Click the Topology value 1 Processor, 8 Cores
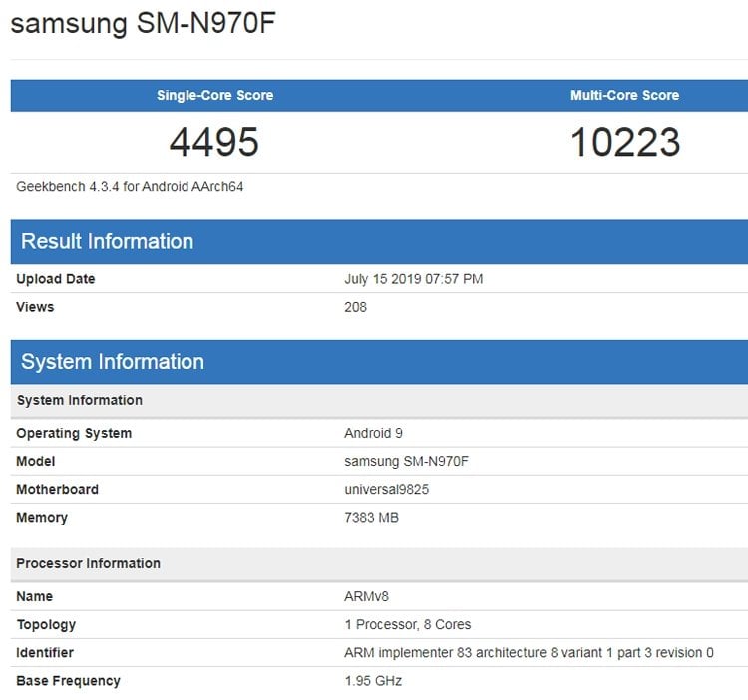Screen dimensions: 748x700 coord(408,624)
